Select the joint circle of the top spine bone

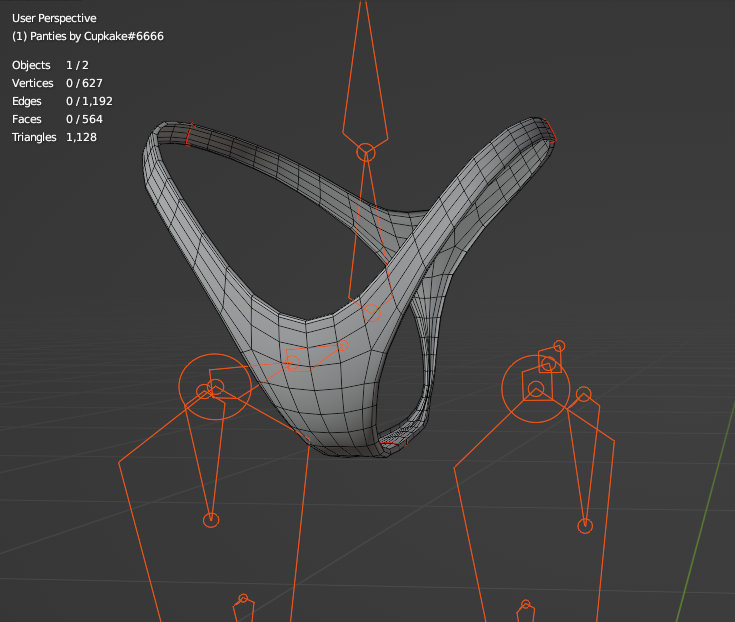pyautogui.click(x=366, y=152)
